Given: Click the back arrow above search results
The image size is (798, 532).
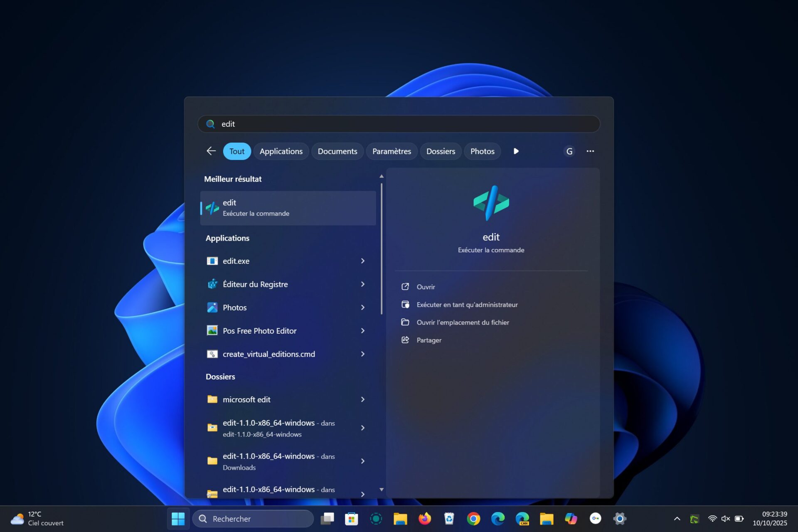Looking at the screenshot, I should [x=211, y=151].
